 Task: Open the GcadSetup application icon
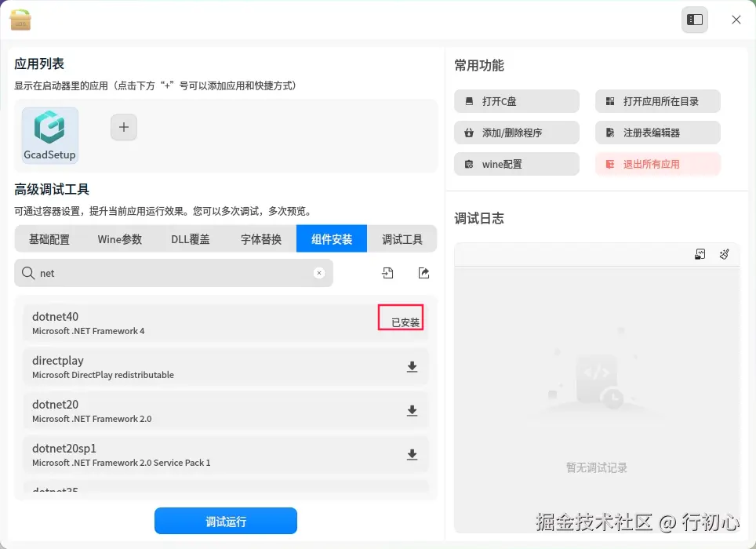pyautogui.click(x=49, y=135)
